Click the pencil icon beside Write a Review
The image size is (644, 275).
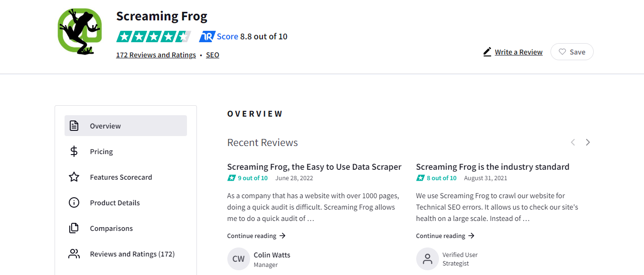(487, 52)
